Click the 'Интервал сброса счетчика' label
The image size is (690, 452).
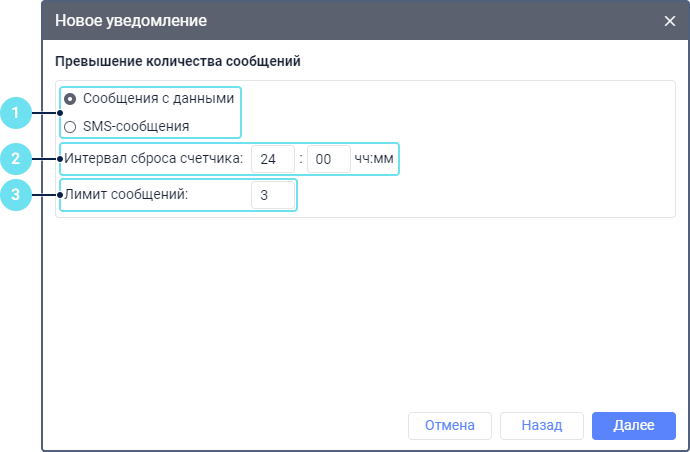pos(153,159)
